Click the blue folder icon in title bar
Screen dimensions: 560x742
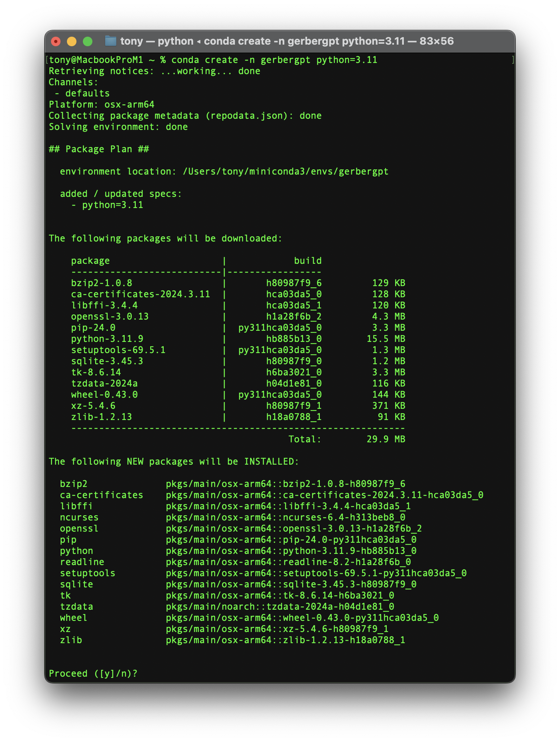coord(110,41)
